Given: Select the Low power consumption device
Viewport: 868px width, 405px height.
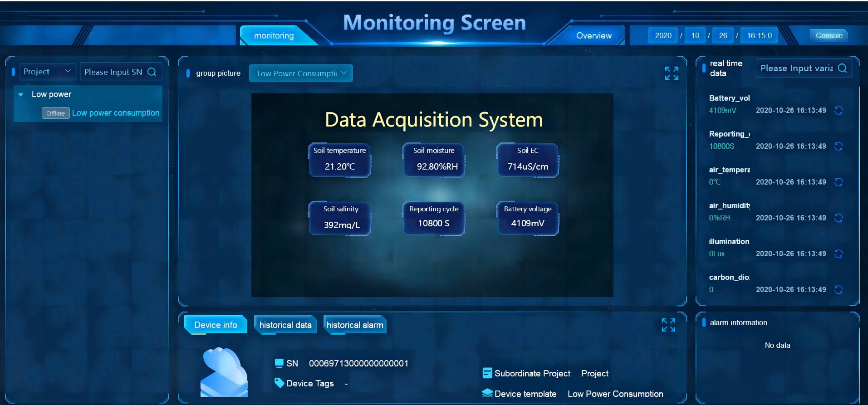Looking at the screenshot, I should [x=116, y=113].
